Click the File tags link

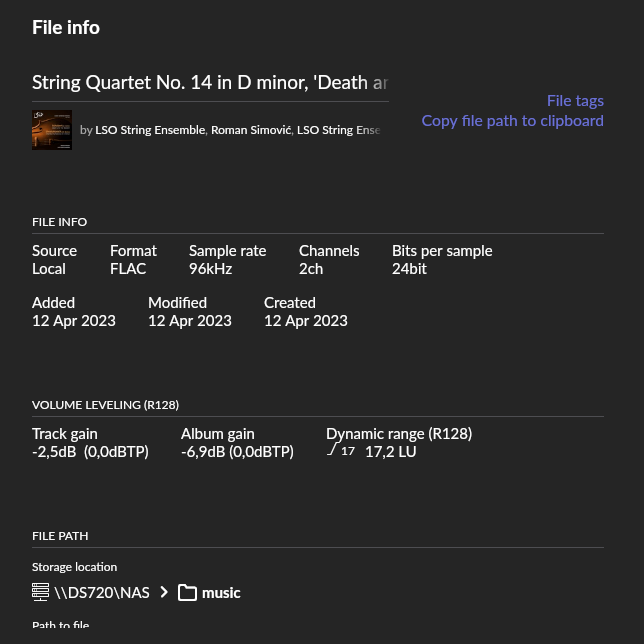pyautogui.click(x=575, y=101)
